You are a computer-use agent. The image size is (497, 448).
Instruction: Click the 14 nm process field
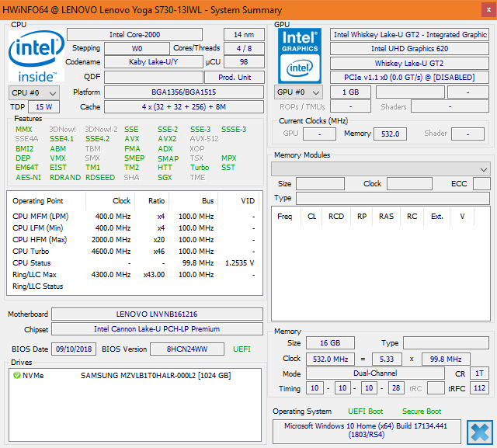click(x=244, y=34)
